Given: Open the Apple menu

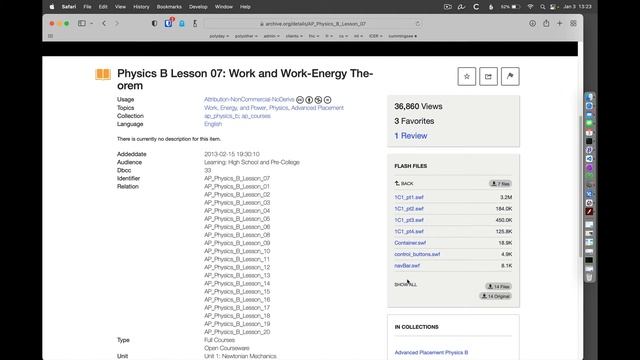Looking at the screenshot, I should [52, 7].
